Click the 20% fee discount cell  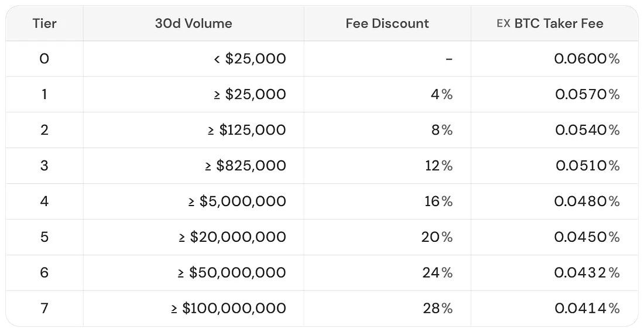[437, 237]
